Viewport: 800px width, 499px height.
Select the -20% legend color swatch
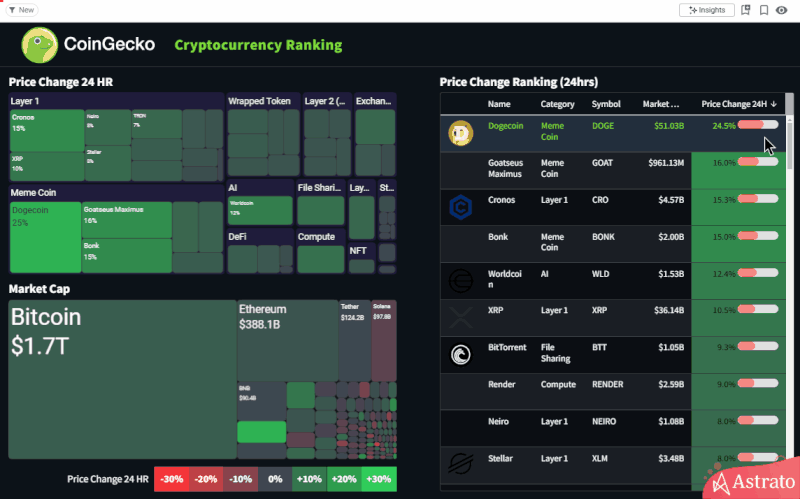point(206,479)
